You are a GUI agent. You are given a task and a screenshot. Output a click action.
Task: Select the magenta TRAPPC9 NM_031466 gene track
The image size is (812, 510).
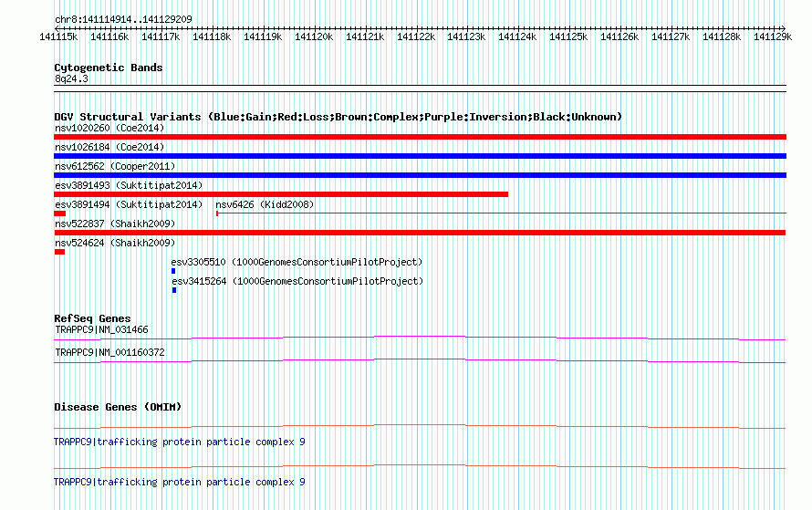point(420,338)
